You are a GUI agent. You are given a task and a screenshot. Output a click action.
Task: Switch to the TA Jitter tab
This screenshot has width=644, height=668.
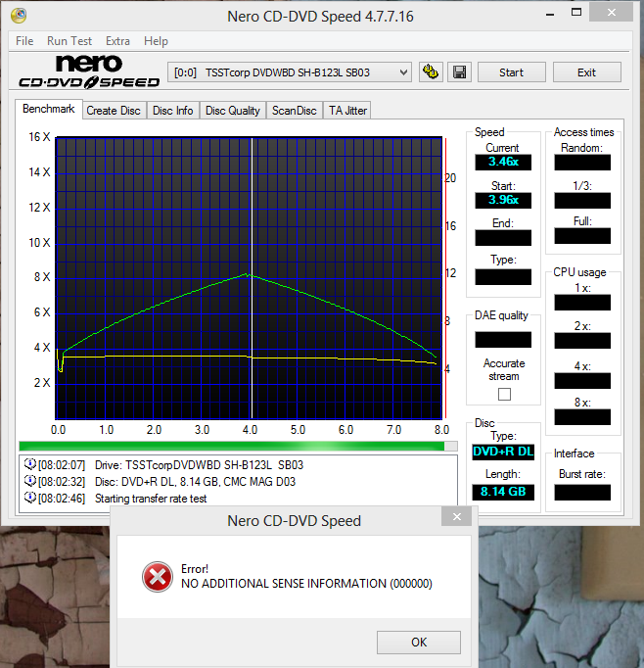point(347,111)
